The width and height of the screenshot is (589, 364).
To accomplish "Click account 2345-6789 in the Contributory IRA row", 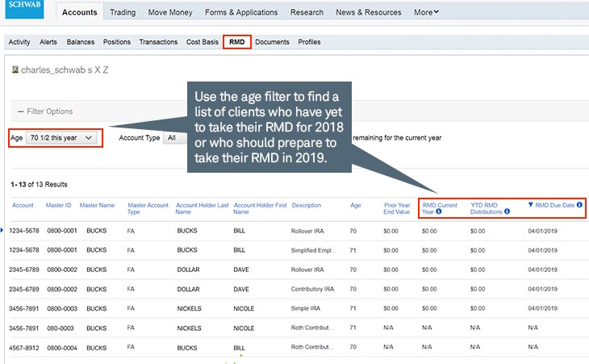I will pos(24,289).
